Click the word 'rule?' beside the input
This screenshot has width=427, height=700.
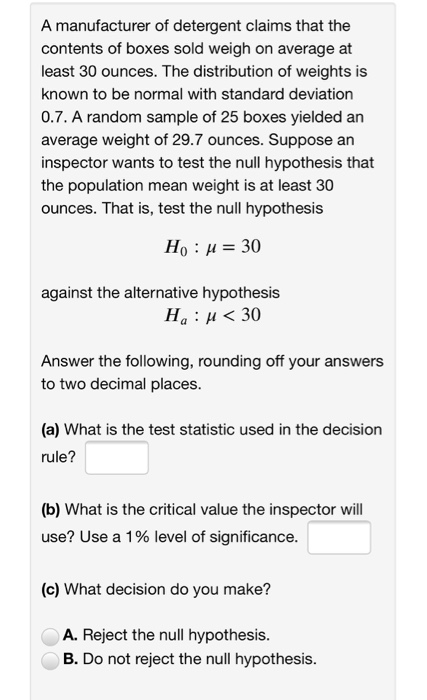[x=59, y=457]
